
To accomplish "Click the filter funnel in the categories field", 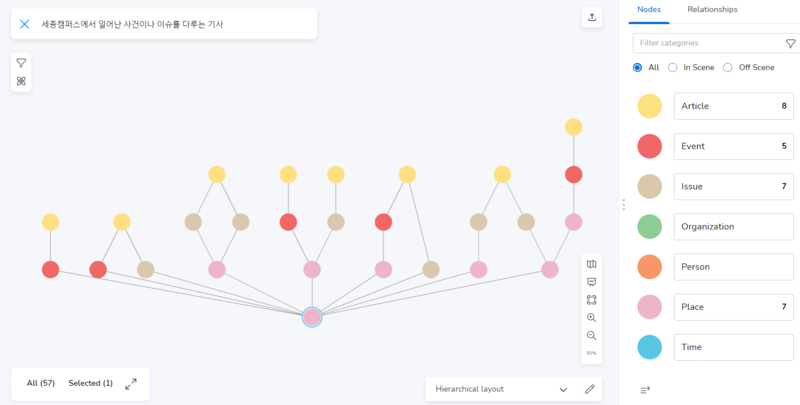I will pos(790,43).
